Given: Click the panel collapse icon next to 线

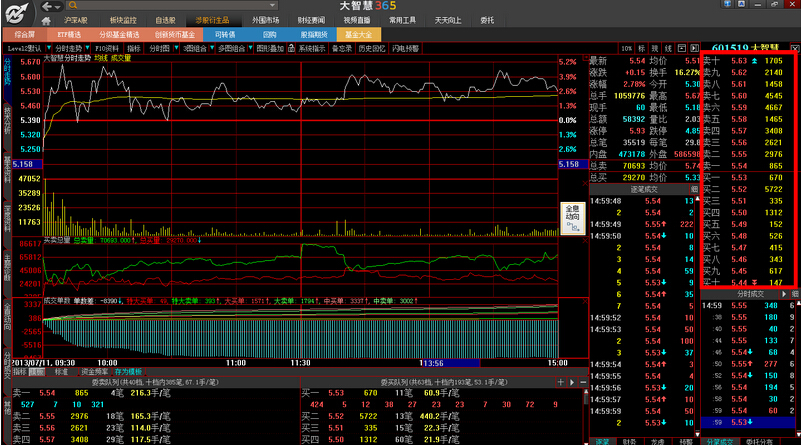Looking at the screenshot, I should (682, 48).
